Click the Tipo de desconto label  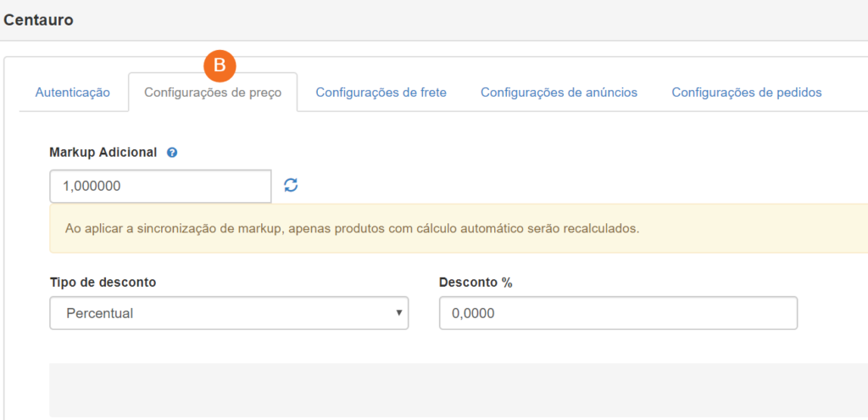tap(103, 282)
